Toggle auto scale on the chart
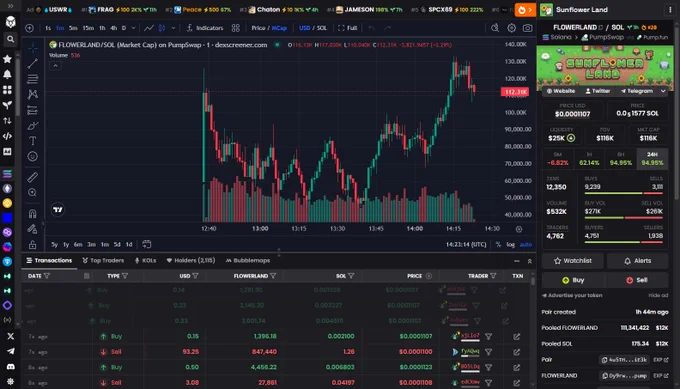Viewport: 680px width, 389px height. [x=526, y=245]
